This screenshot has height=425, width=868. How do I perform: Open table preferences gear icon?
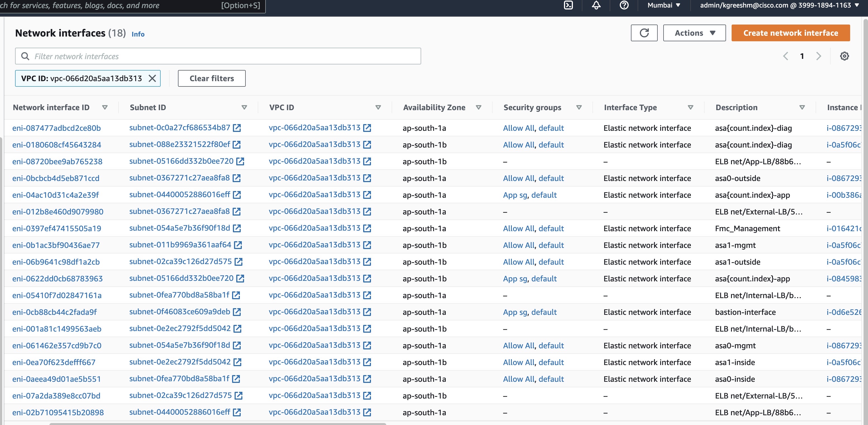point(844,56)
